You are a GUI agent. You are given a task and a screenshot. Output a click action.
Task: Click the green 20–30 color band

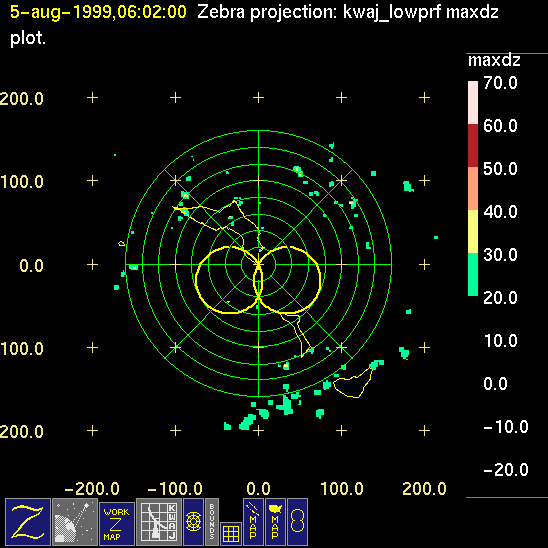pos(473,274)
